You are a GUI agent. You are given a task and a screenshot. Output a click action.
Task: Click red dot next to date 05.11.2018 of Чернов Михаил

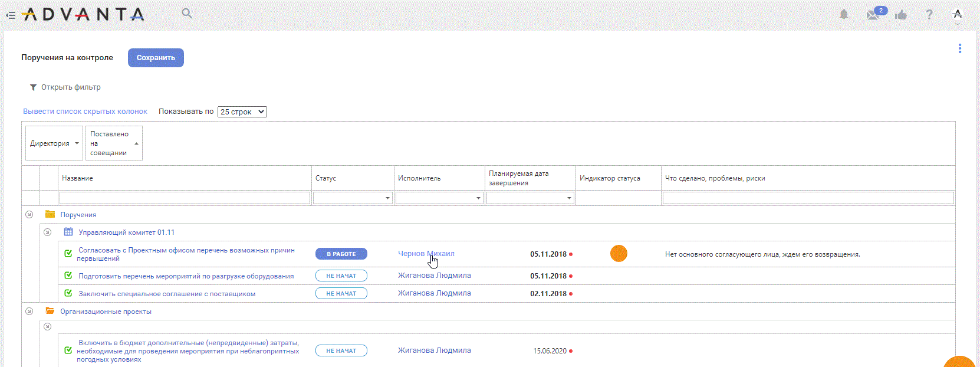click(x=571, y=254)
